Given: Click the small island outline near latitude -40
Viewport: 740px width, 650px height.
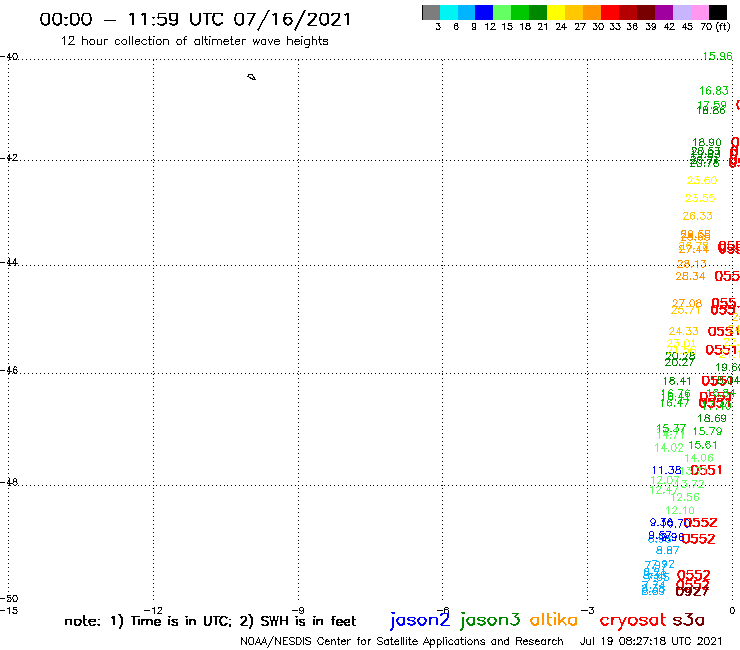Looking at the screenshot, I should pos(252,77).
